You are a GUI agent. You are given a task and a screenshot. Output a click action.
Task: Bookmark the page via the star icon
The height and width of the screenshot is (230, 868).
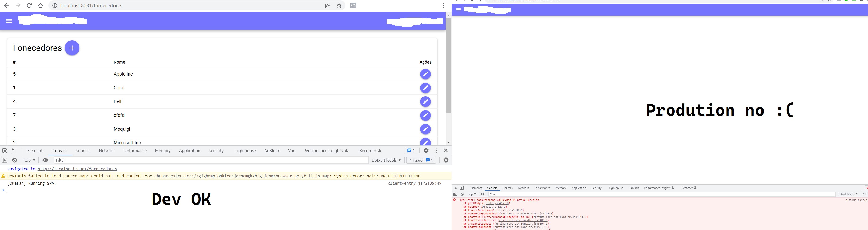click(339, 5)
